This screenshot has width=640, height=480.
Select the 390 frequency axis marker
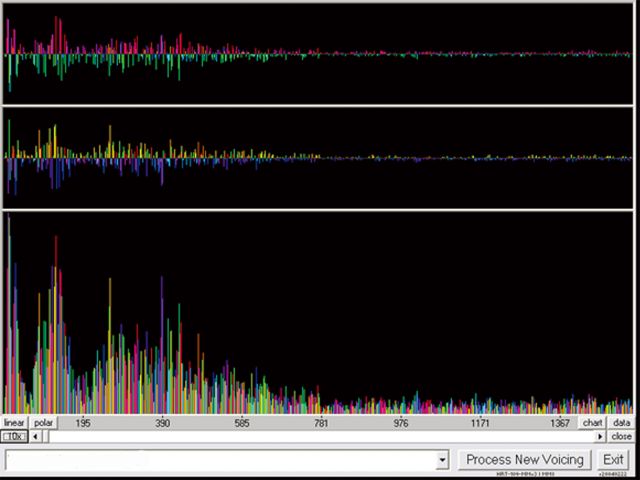[162, 423]
